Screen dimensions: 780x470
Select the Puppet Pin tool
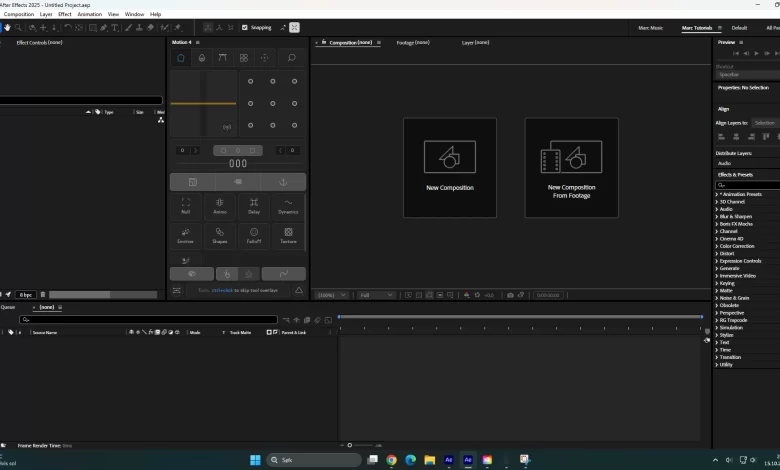(178, 28)
